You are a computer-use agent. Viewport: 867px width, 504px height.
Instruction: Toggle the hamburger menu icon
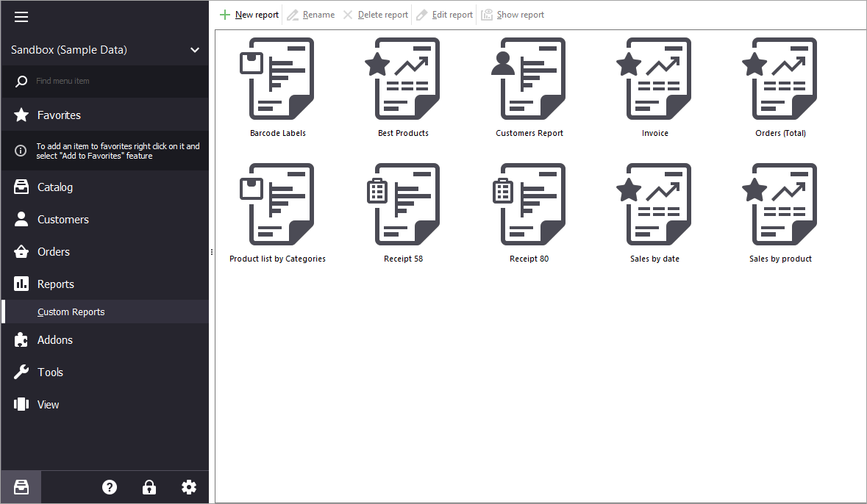21,17
